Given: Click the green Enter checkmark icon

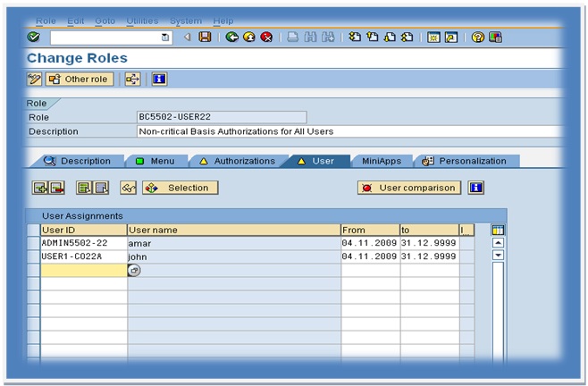Looking at the screenshot, I should tap(34, 38).
